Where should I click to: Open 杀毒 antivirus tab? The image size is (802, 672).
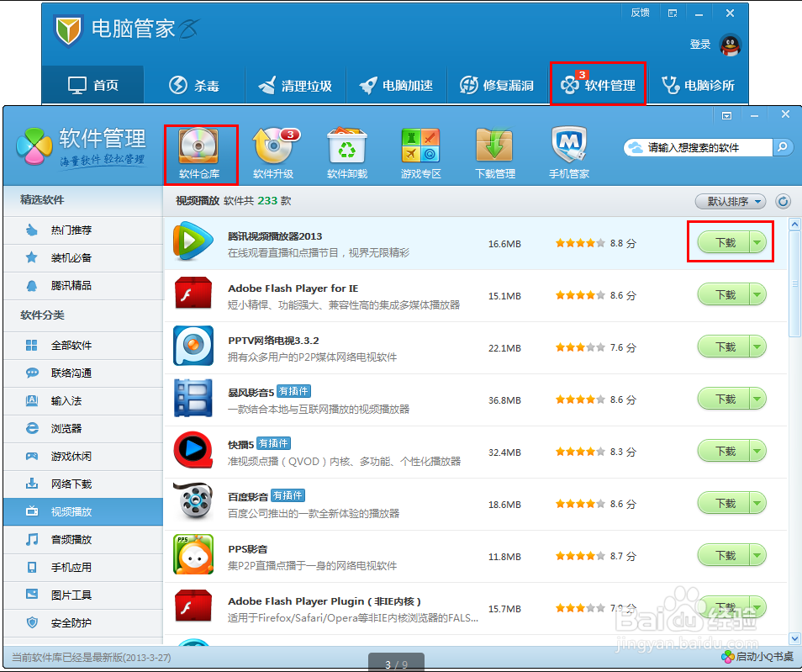(194, 85)
